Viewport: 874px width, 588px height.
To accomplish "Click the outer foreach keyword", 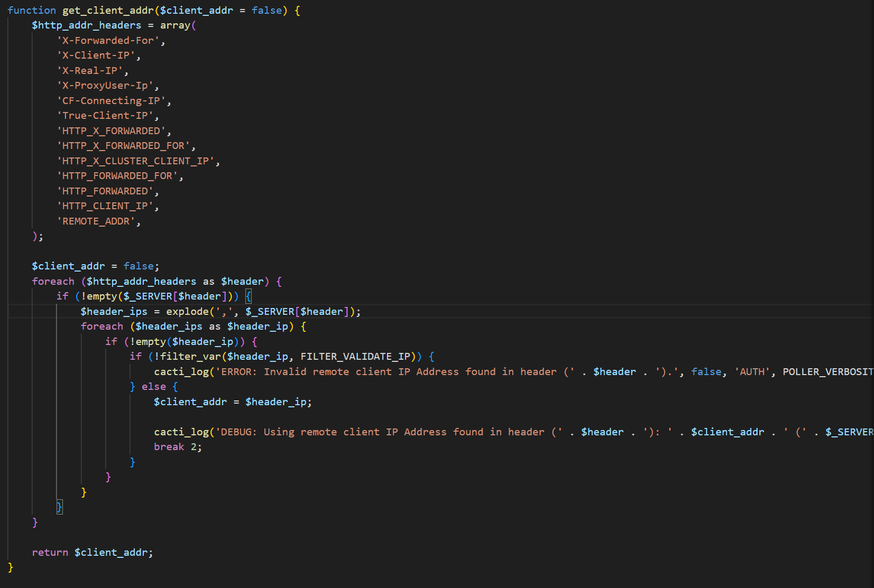I will pos(53,282).
